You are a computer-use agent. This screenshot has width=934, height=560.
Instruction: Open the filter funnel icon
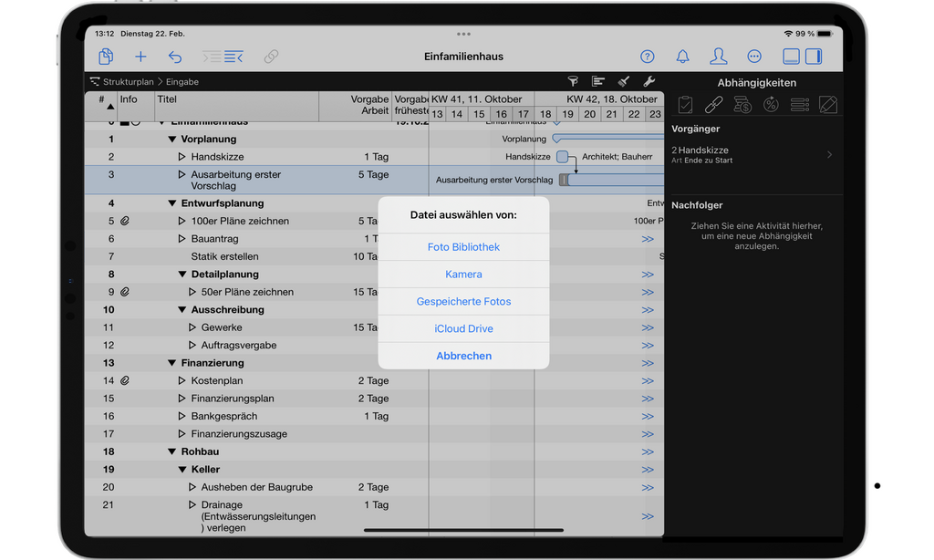(x=573, y=82)
